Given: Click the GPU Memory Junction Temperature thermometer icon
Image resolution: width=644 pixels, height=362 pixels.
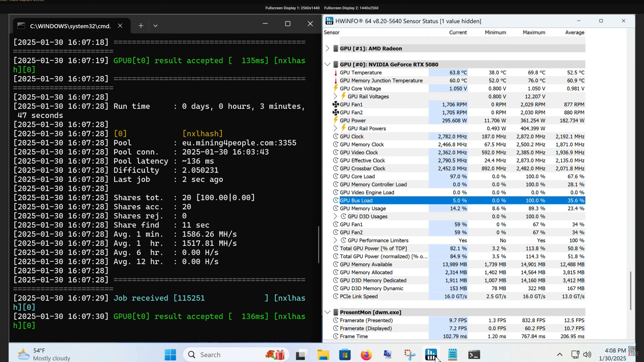Looking at the screenshot, I should coord(335,81).
